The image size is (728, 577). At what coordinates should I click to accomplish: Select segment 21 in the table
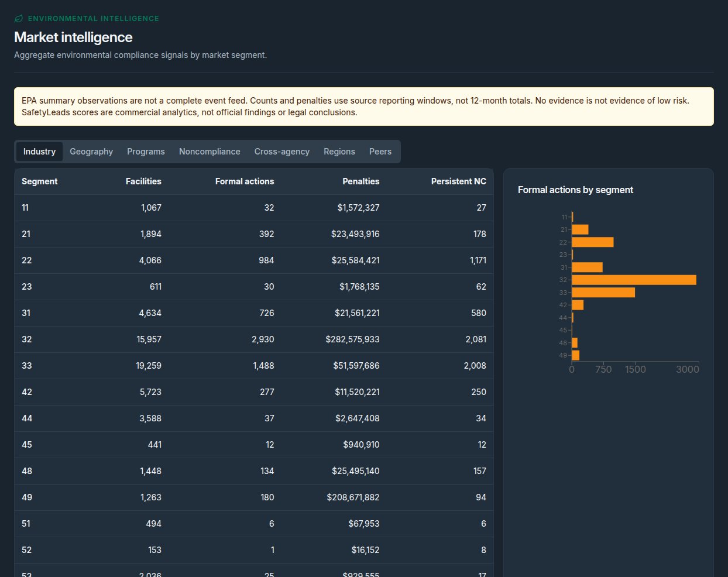coord(26,234)
